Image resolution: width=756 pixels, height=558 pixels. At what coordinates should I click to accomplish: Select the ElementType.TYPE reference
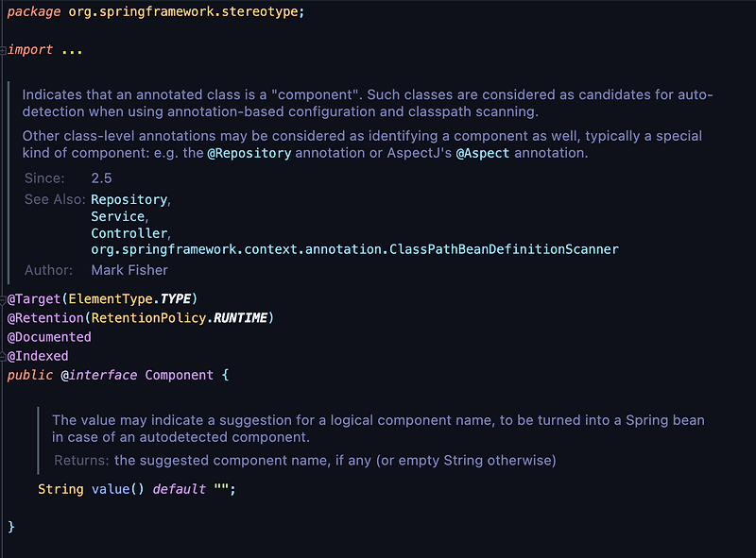pyautogui.click(x=129, y=297)
